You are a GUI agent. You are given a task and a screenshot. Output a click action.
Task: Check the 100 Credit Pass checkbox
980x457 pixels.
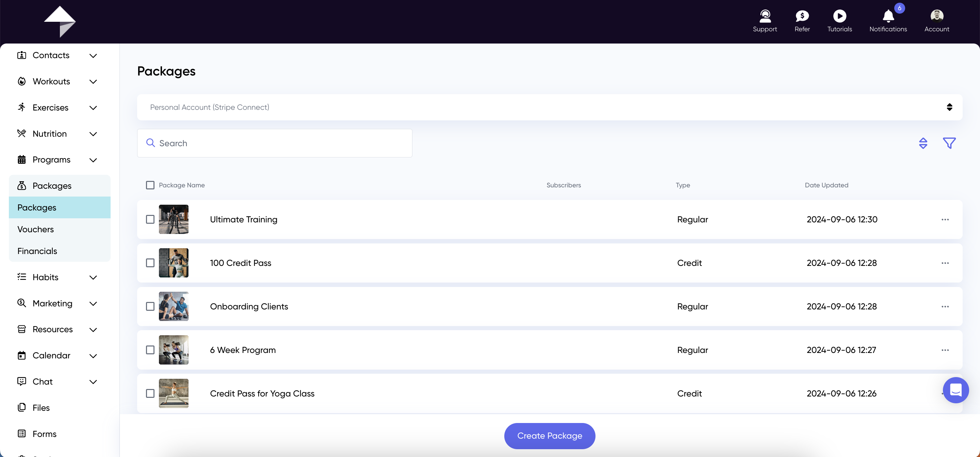[x=150, y=263]
